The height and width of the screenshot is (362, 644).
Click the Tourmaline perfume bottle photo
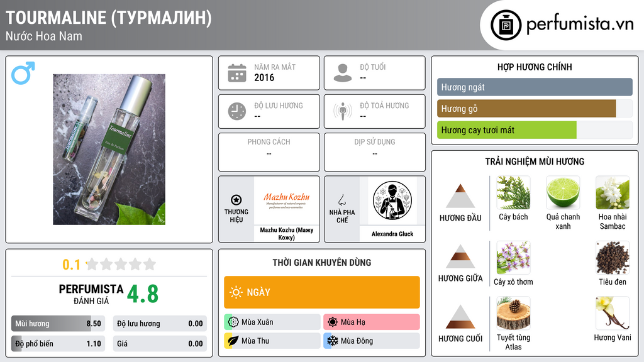pos(109,150)
